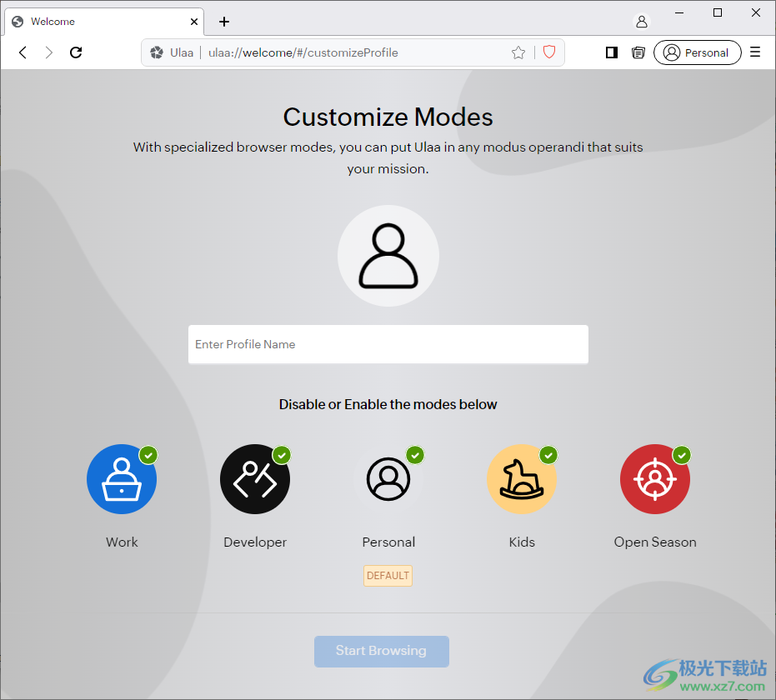This screenshot has height=700, width=776.
Task: Minimize the browser window
Action: click(679, 12)
